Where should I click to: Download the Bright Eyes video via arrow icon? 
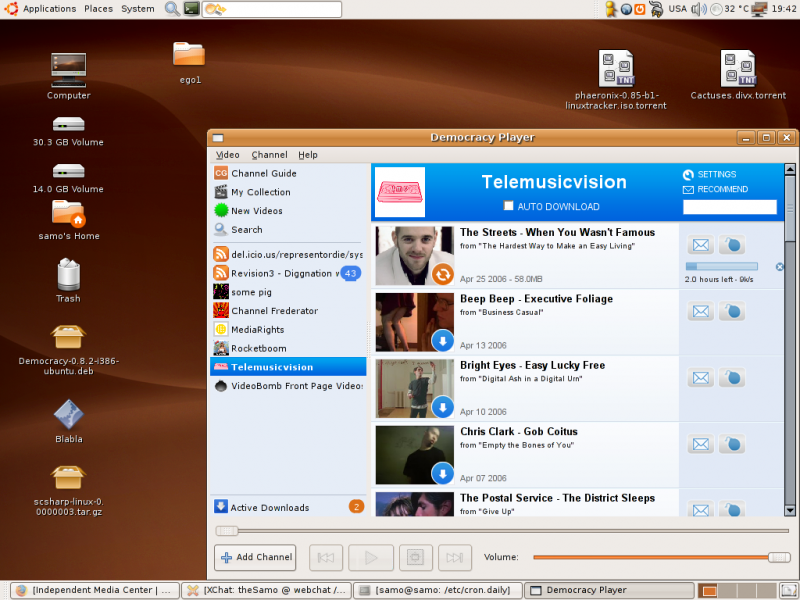tap(442, 407)
